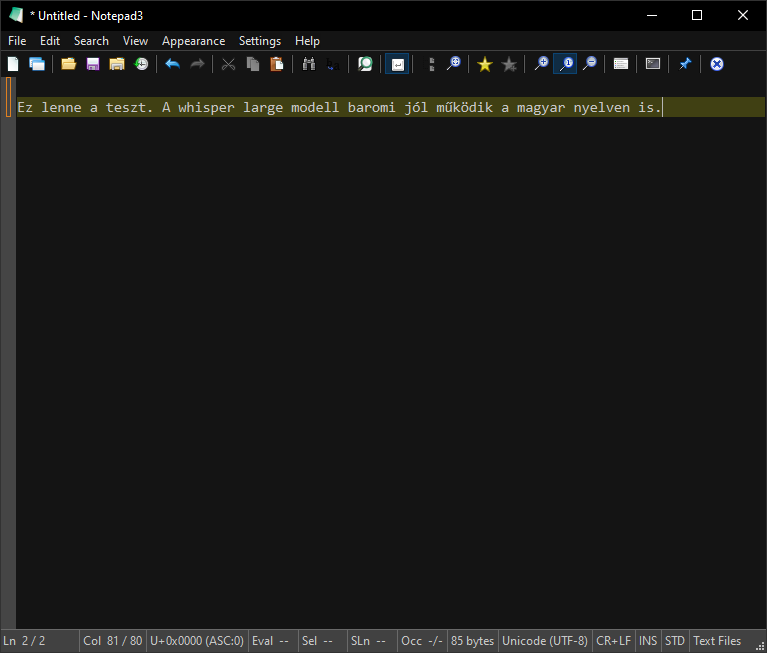The height and width of the screenshot is (653, 767).
Task: Click the orange bookmark margin marker
Action: tap(8, 97)
